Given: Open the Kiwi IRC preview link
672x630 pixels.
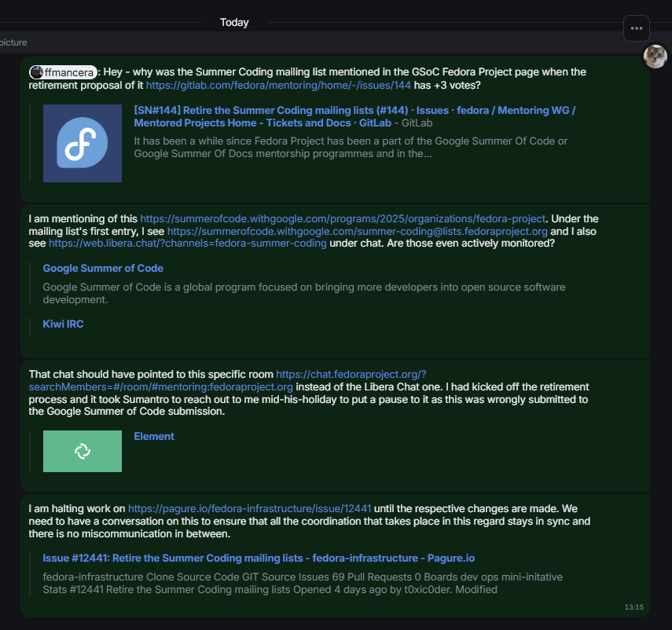Looking at the screenshot, I should 63,324.
